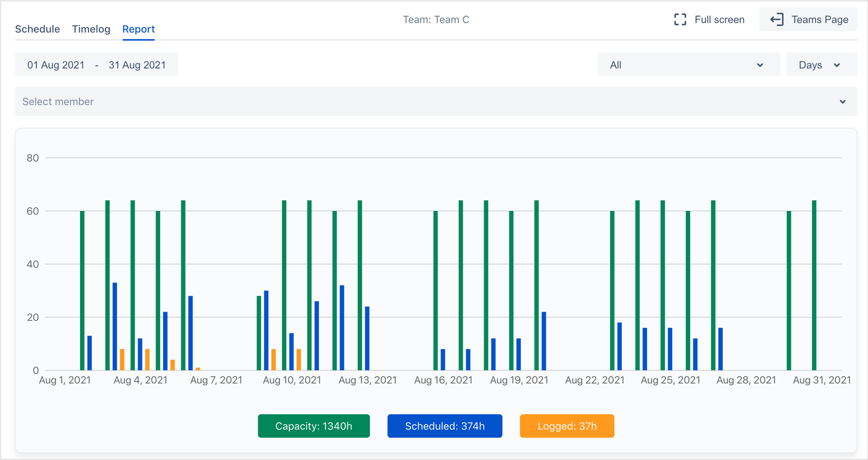Viewport: 868px width, 460px height.
Task: Select the Report tab
Action: pos(138,29)
